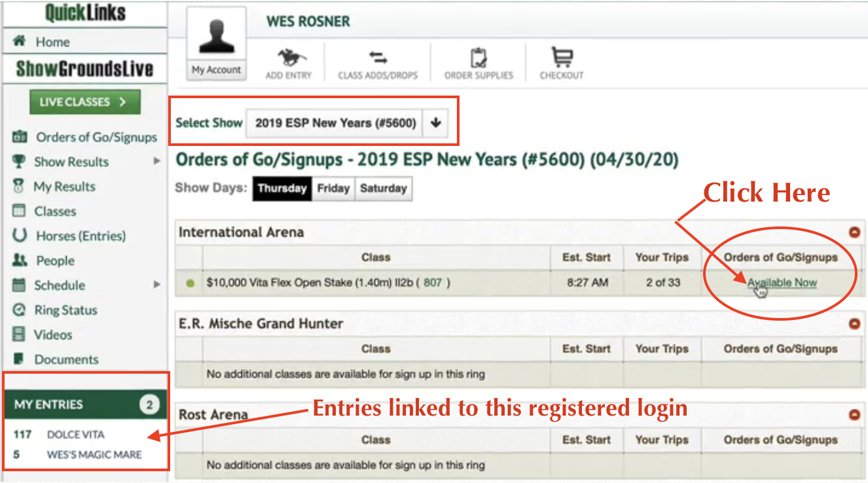868x483 pixels.
Task: Click the My Entries count badge
Action: 149,405
